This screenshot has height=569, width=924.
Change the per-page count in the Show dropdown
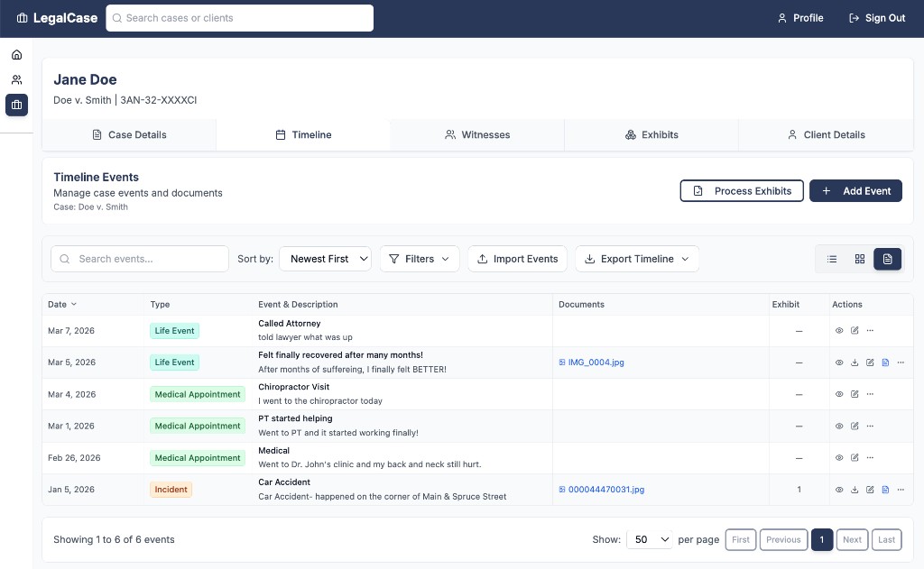[649, 539]
